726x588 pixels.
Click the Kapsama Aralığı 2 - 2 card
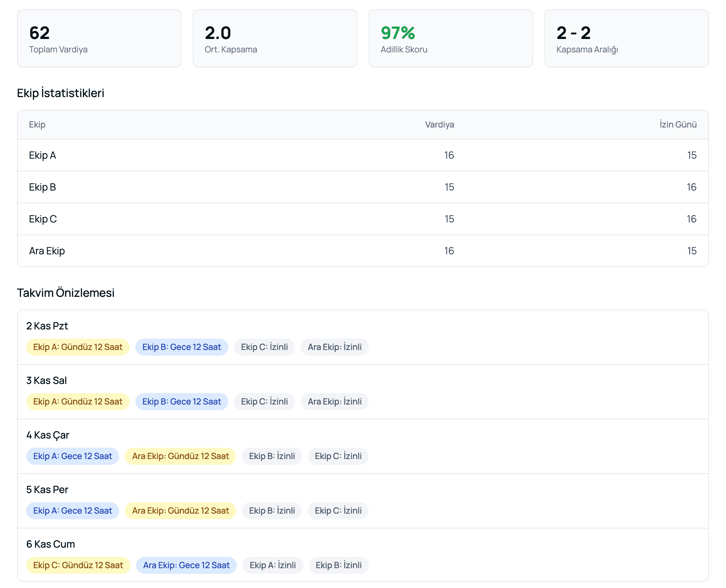pyautogui.click(x=626, y=38)
